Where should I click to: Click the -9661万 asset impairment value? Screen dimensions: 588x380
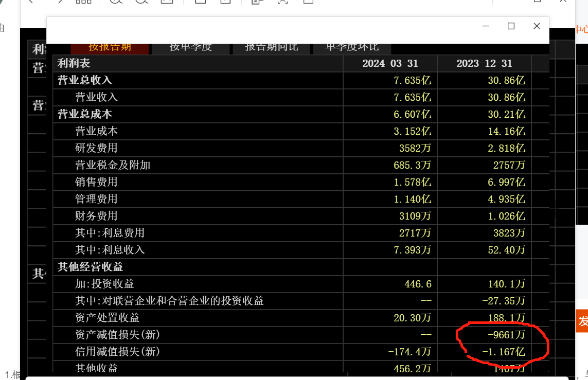pyautogui.click(x=506, y=335)
